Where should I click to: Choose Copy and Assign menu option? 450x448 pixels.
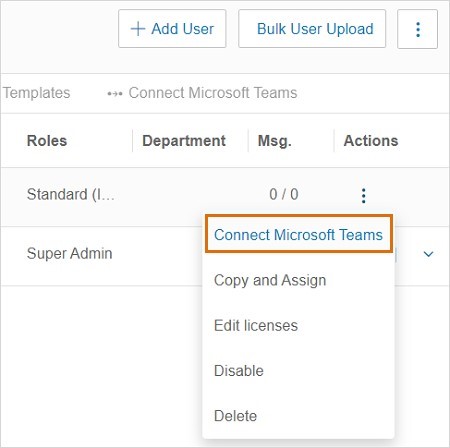click(x=270, y=280)
